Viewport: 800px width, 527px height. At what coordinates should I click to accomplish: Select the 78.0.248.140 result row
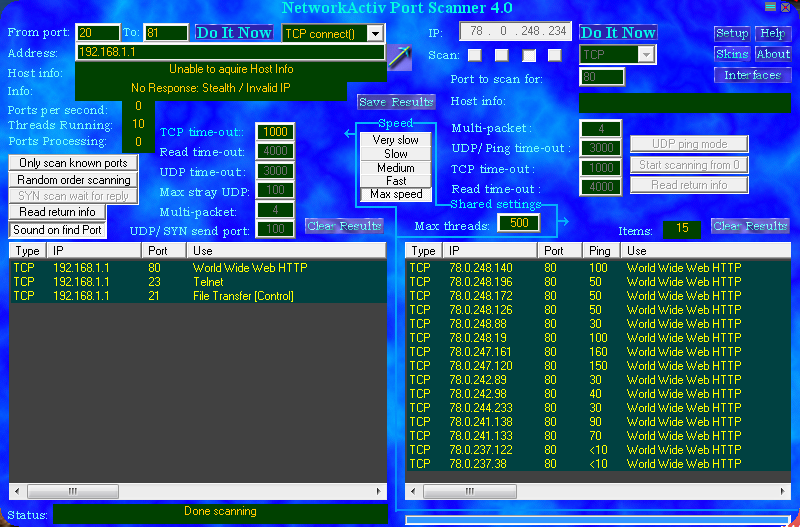[598, 268]
